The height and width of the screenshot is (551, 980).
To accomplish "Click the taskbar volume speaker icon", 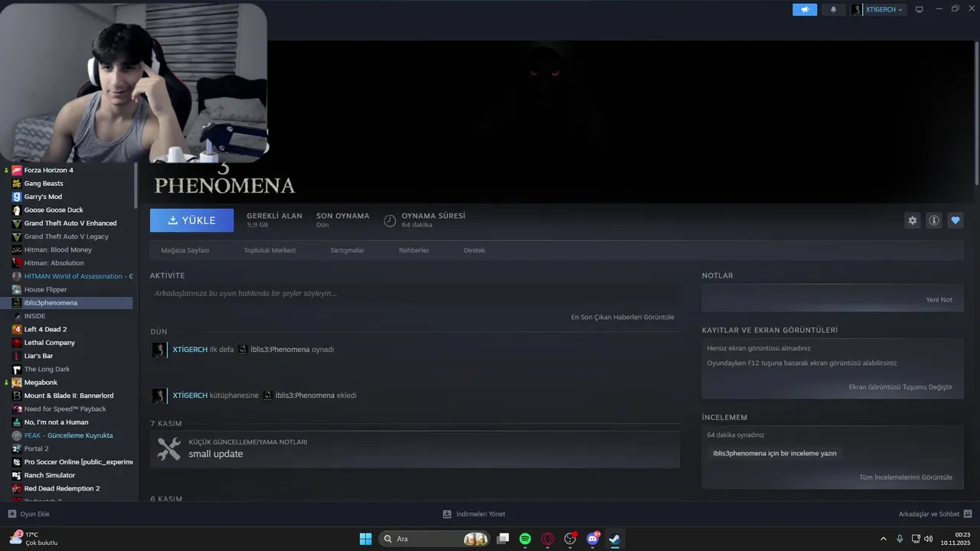I will (929, 537).
